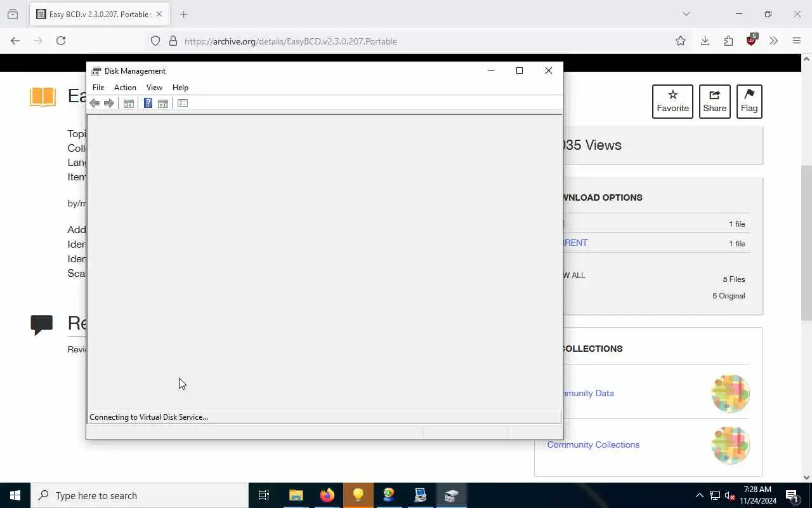Bookmark this page with star icon
Image resolution: width=812 pixels, height=508 pixels.
[681, 41]
